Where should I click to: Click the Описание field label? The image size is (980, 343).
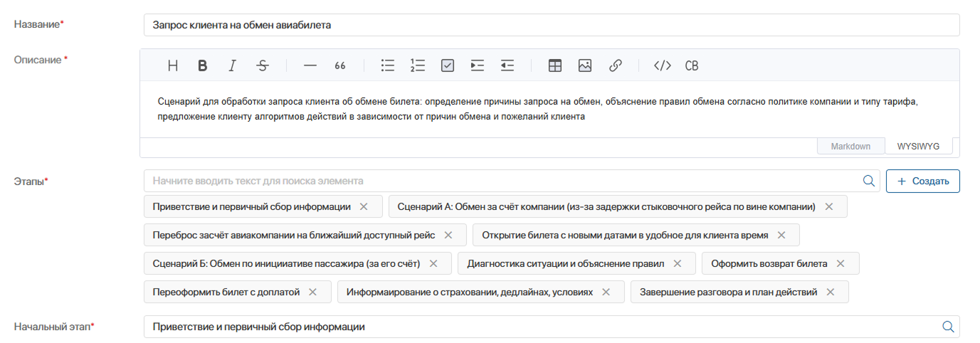click(38, 60)
